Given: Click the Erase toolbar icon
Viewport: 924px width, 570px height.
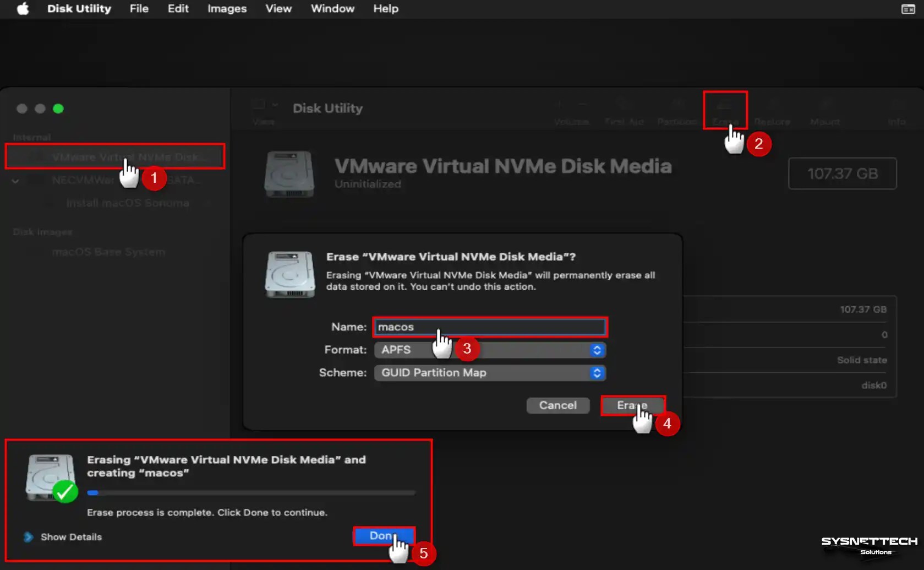Looking at the screenshot, I should 725,111.
